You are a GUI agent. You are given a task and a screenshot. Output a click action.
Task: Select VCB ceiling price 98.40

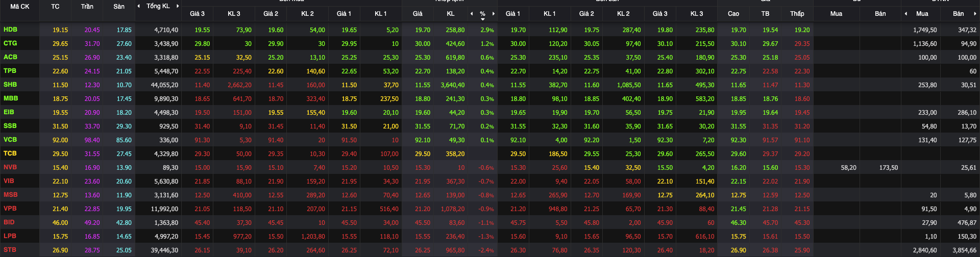pyautogui.click(x=92, y=140)
